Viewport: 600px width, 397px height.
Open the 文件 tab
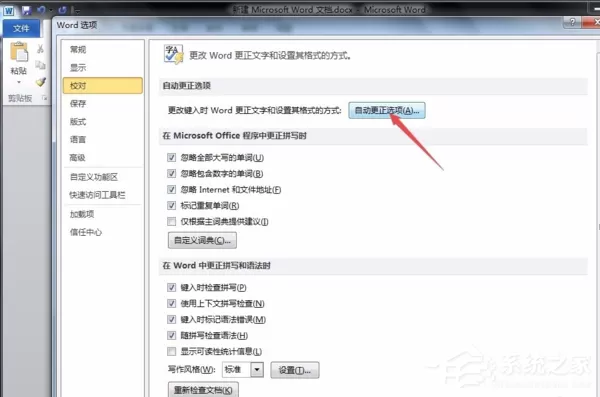click(21, 28)
